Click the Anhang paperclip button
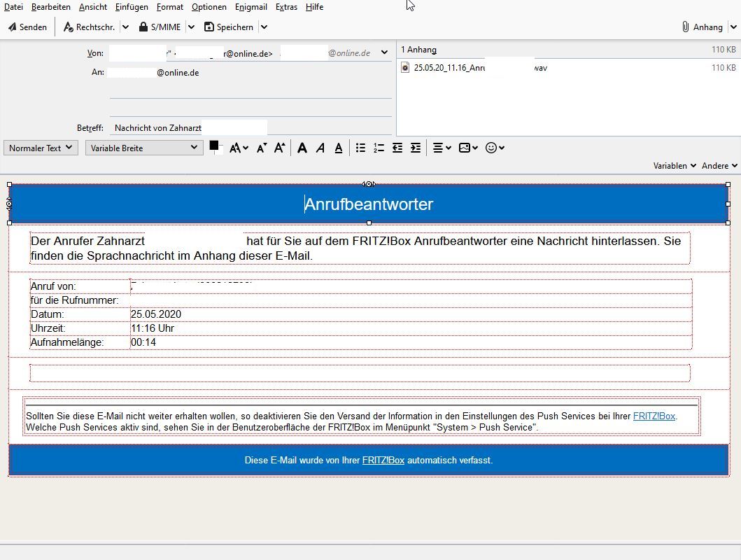The image size is (741, 560). coord(703,27)
